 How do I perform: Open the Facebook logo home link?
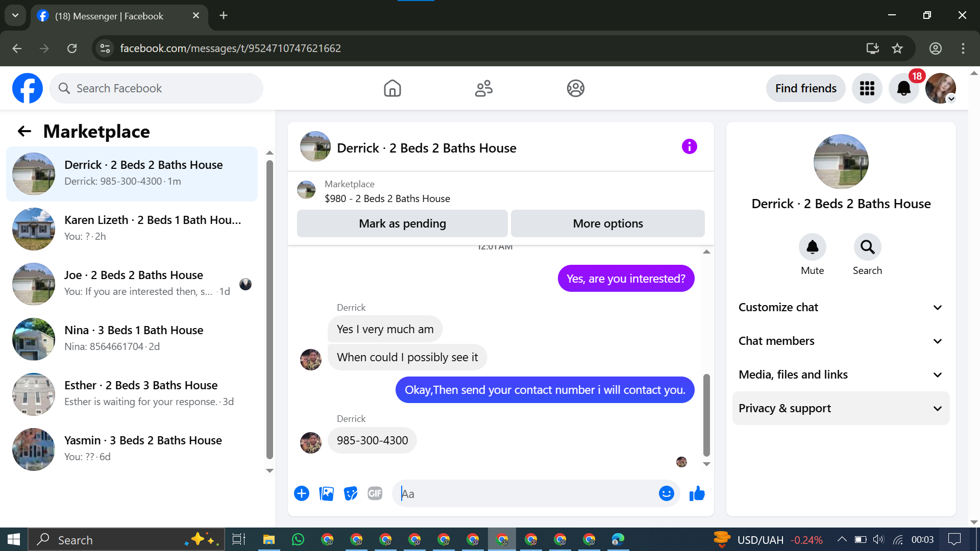click(28, 88)
